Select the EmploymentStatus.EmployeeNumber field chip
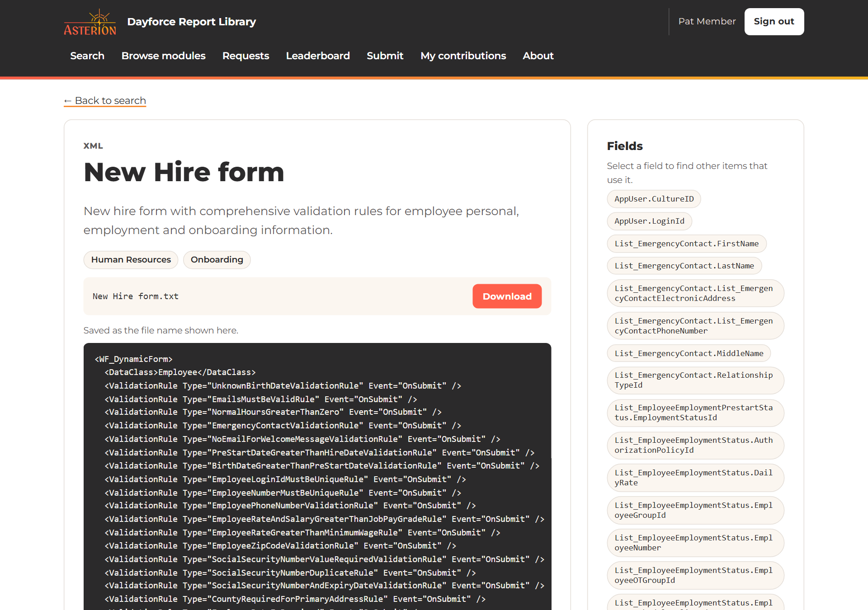Screen dimensions: 868x610 (695, 543)
